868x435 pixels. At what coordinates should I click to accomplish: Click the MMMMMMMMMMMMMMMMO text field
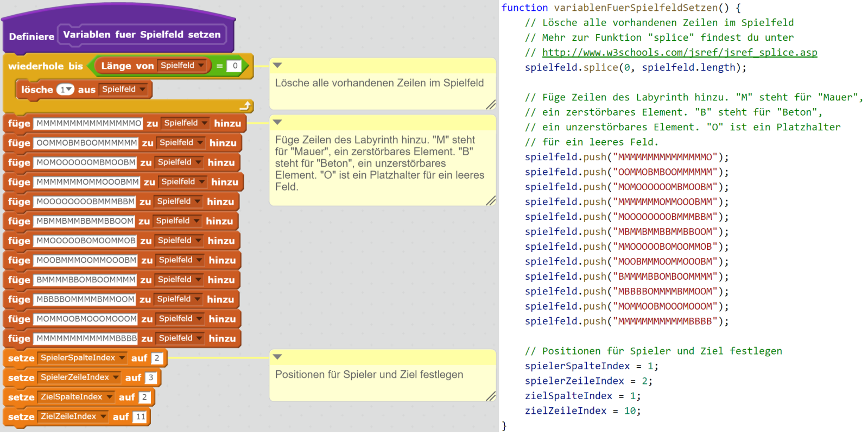click(89, 123)
